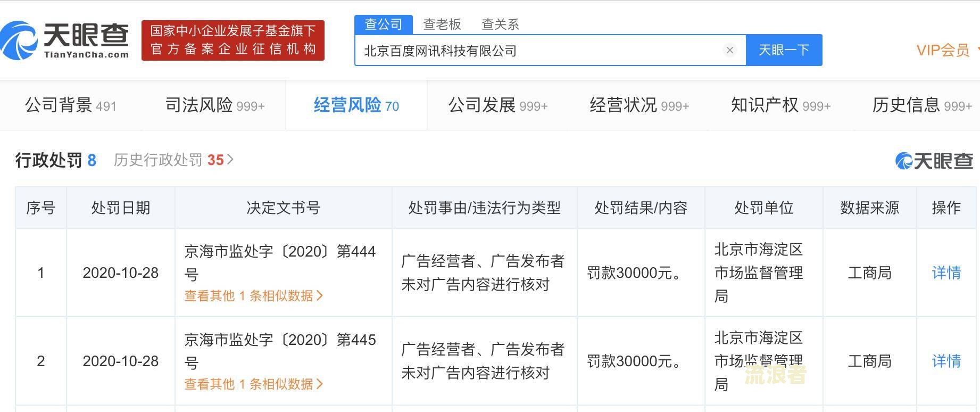Click the 操作 column header
The width and height of the screenshot is (980, 412).
946,208
